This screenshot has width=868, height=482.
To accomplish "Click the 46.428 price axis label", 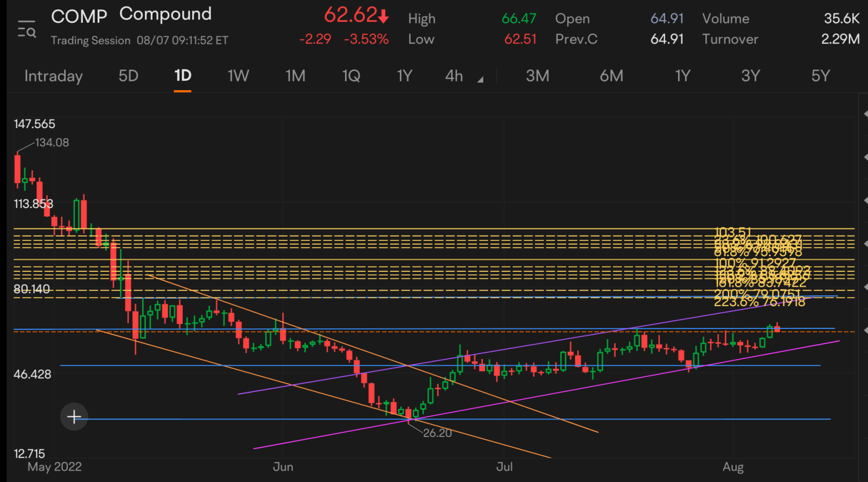I will click(x=33, y=375).
